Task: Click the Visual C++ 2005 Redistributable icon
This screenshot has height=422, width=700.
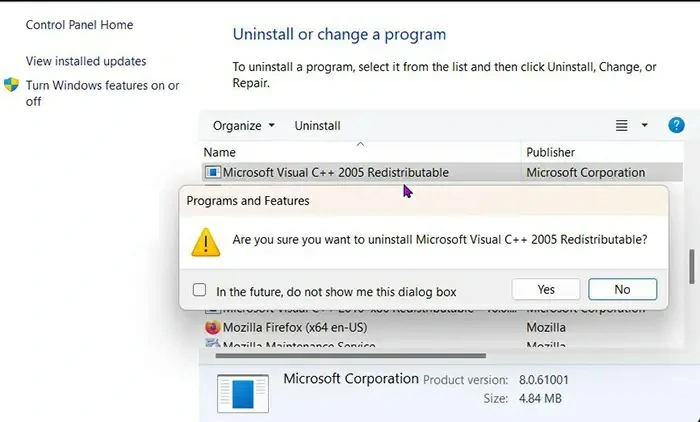Action: (213, 172)
